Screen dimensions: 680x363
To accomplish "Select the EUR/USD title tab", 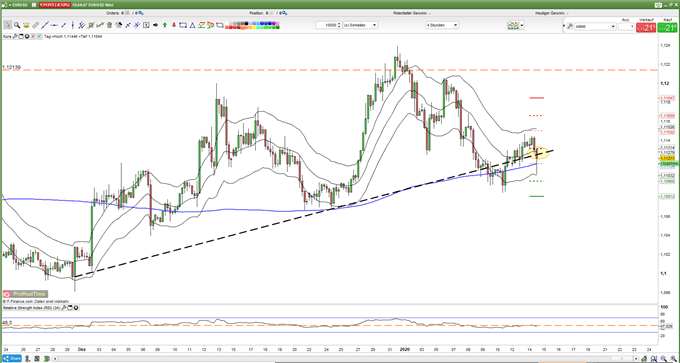I will (19, 4).
